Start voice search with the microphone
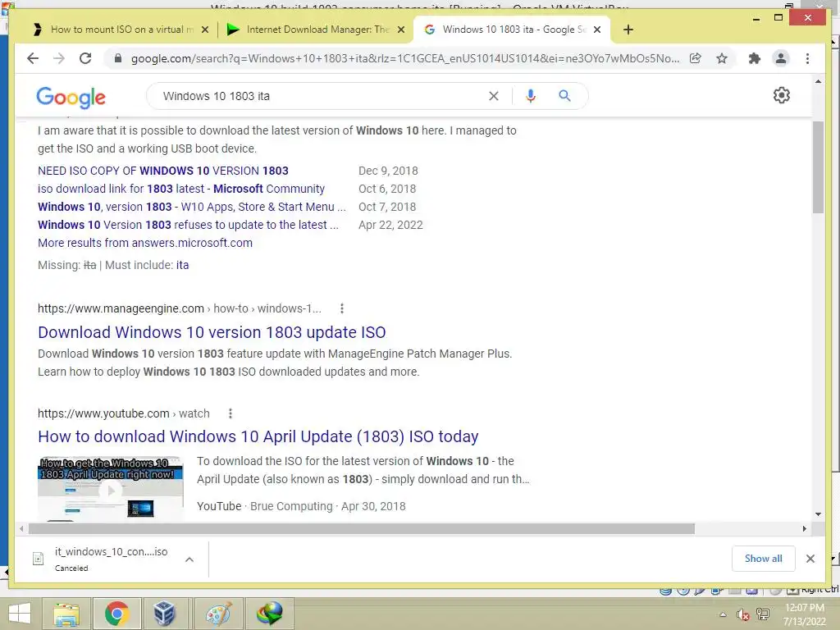This screenshot has height=630, width=840. (531, 96)
